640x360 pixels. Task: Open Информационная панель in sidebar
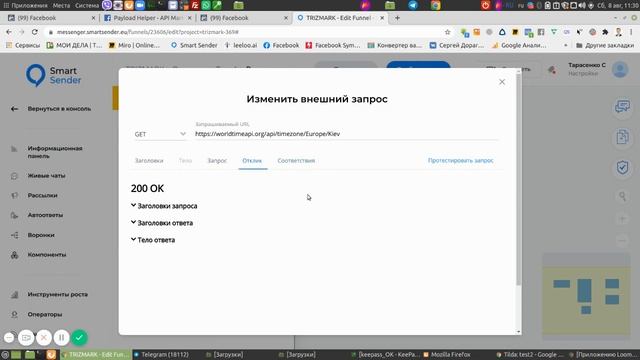[x=55, y=152]
